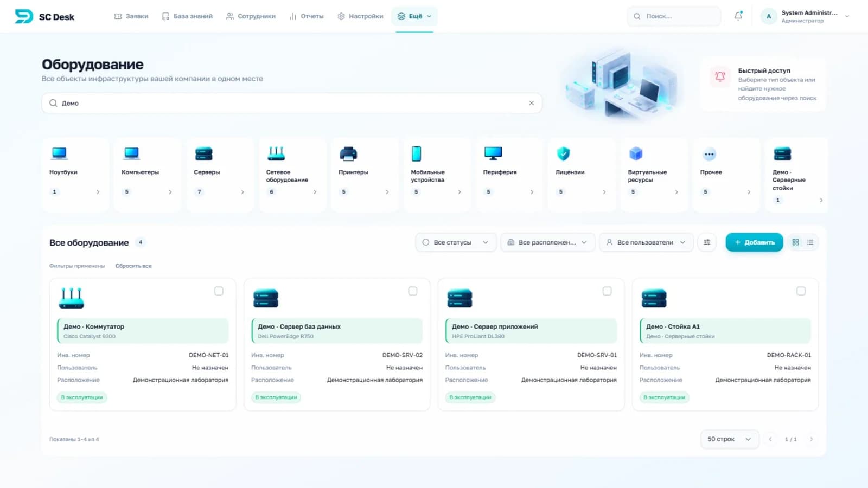
Task: Click the Ноутбуки card chevron
Action: click(x=98, y=192)
